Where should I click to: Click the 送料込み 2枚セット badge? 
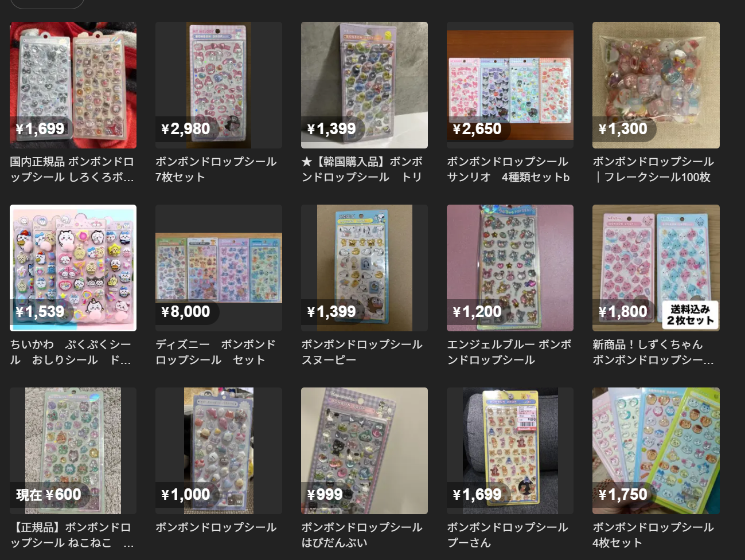(x=690, y=315)
